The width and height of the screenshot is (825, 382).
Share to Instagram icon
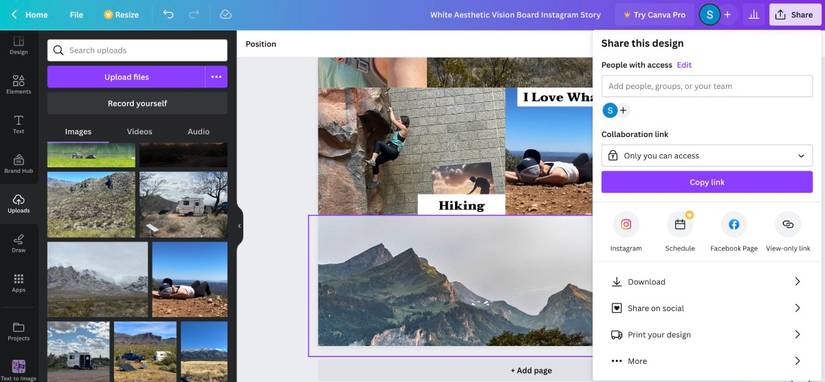pos(626,225)
